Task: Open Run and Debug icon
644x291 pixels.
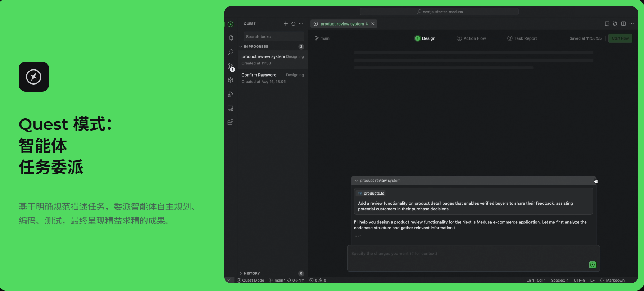Action: tap(231, 94)
